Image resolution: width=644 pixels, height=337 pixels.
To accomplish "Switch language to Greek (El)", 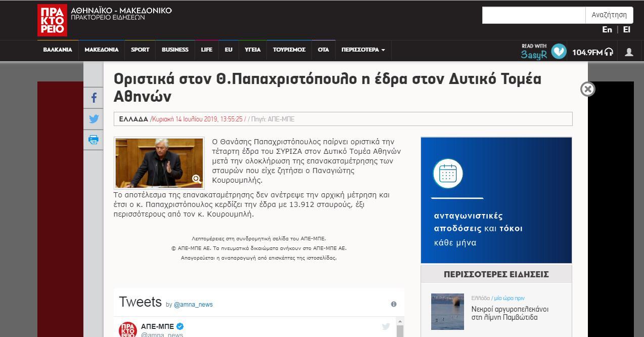I will tap(626, 29).
